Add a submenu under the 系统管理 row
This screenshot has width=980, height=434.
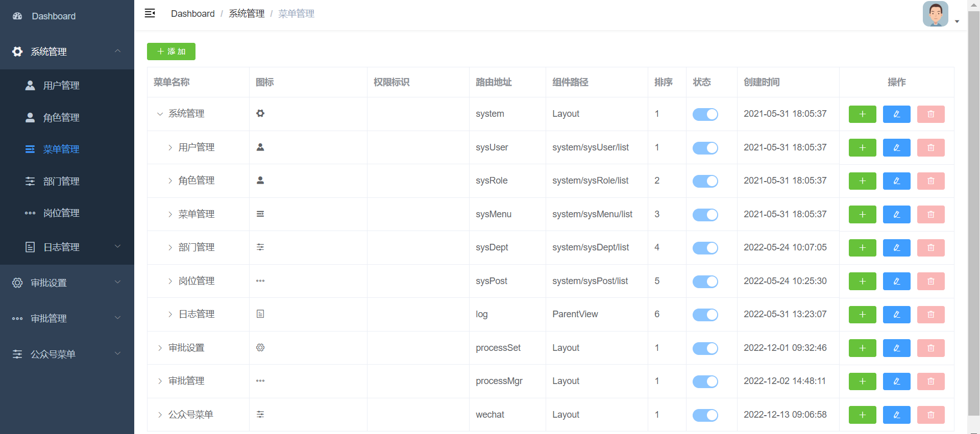pyautogui.click(x=863, y=114)
